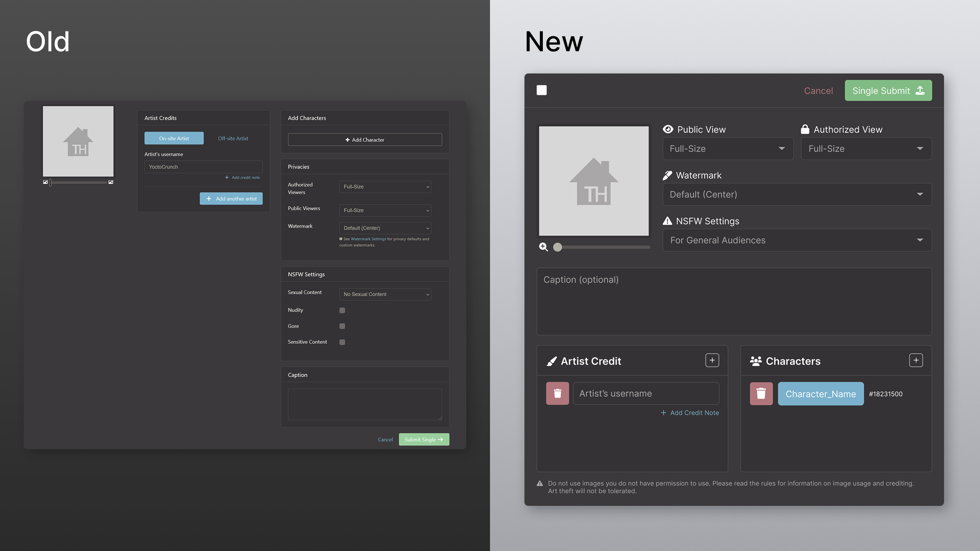Click large image icon right of old slider

coord(111,182)
